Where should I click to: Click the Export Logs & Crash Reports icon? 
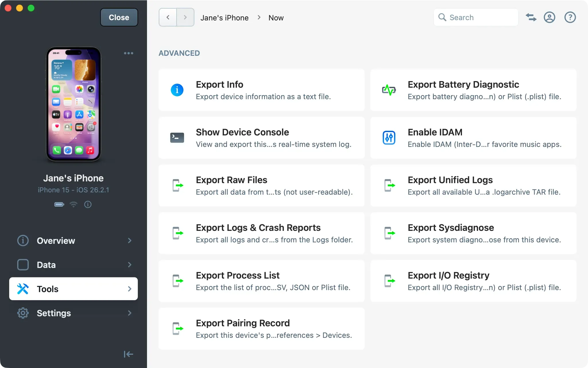(x=178, y=233)
